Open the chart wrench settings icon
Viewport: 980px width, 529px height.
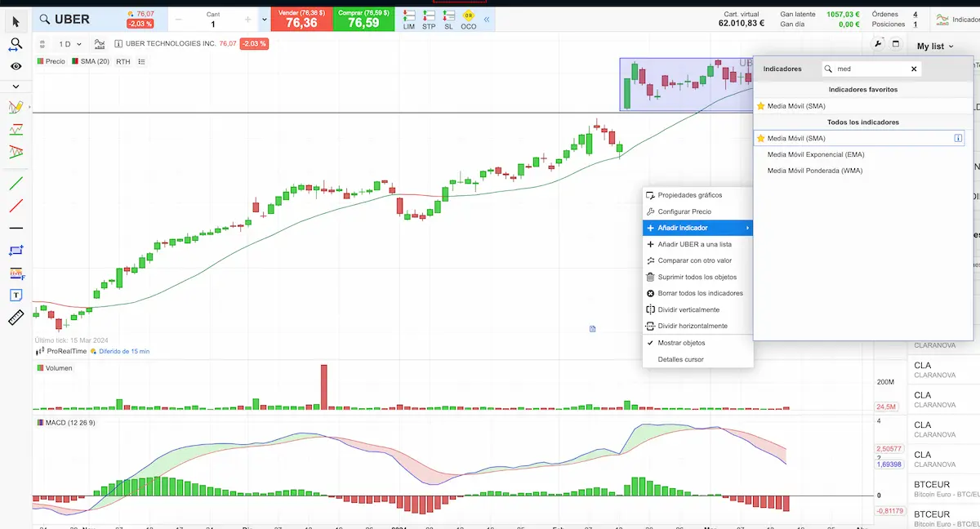(x=878, y=44)
